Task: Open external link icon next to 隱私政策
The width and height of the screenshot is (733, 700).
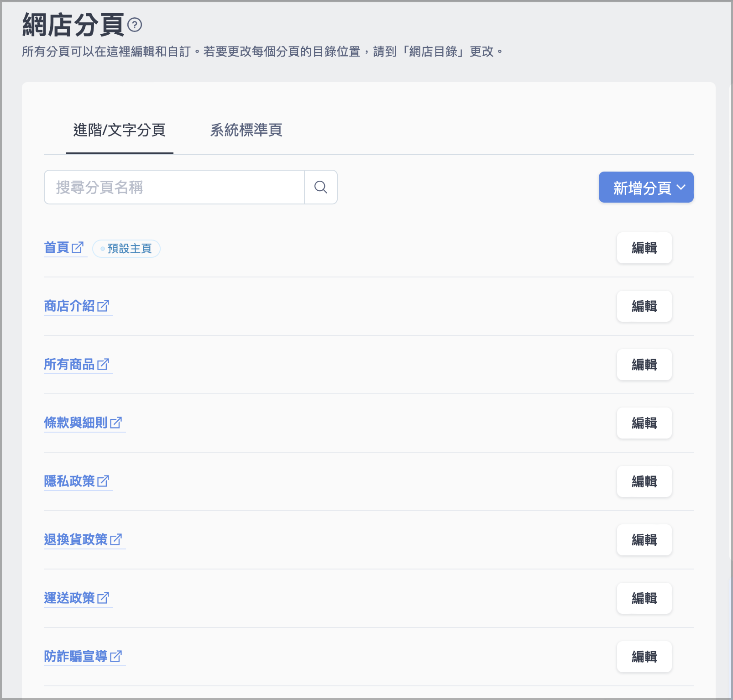Action: pos(103,481)
